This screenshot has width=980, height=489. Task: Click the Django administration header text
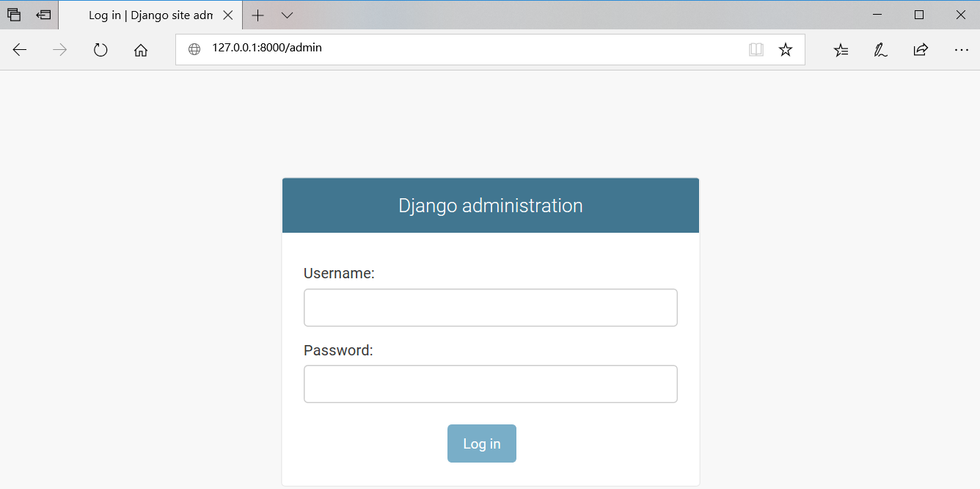point(491,206)
